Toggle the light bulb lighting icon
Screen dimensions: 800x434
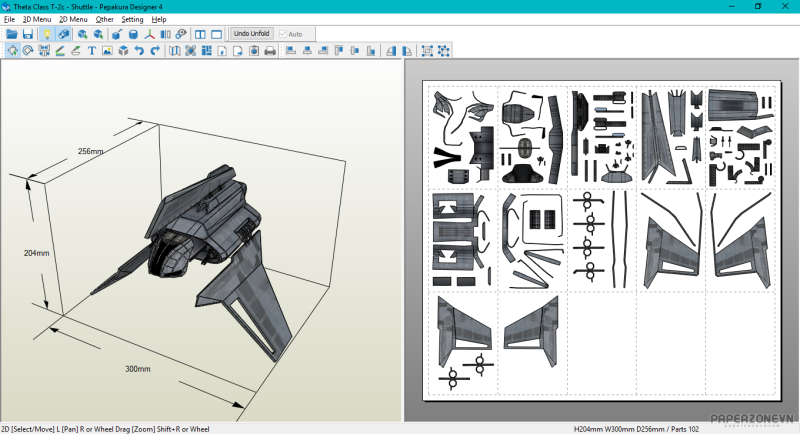tap(46, 34)
